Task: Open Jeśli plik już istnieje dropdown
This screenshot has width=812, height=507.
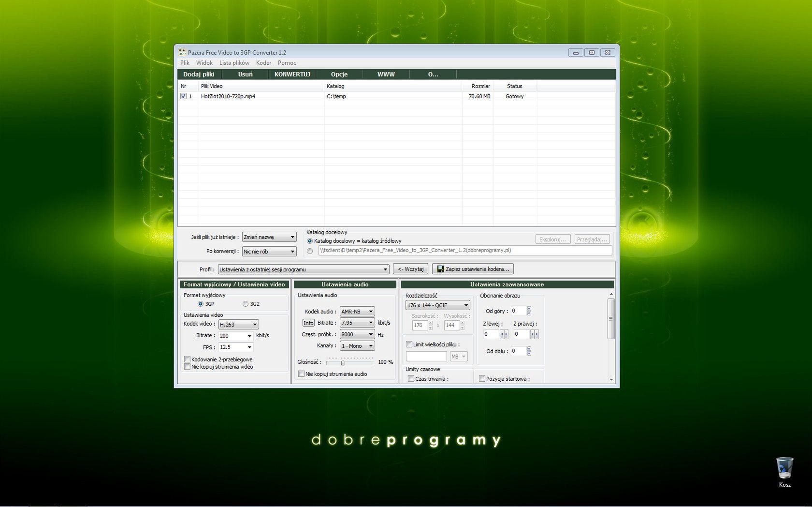Action: [269, 237]
